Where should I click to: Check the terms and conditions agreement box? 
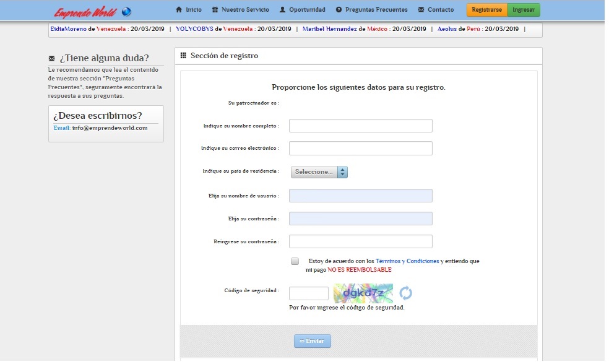pyautogui.click(x=295, y=261)
